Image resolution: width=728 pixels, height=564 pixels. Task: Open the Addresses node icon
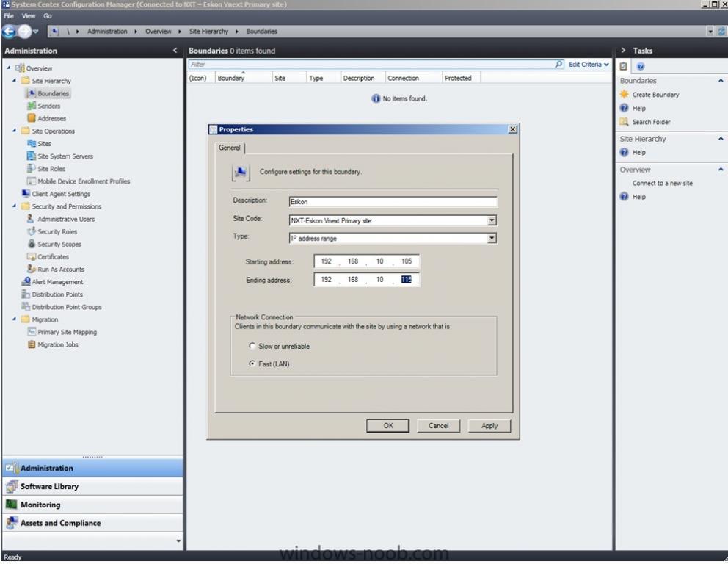pyautogui.click(x=32, y=118)
